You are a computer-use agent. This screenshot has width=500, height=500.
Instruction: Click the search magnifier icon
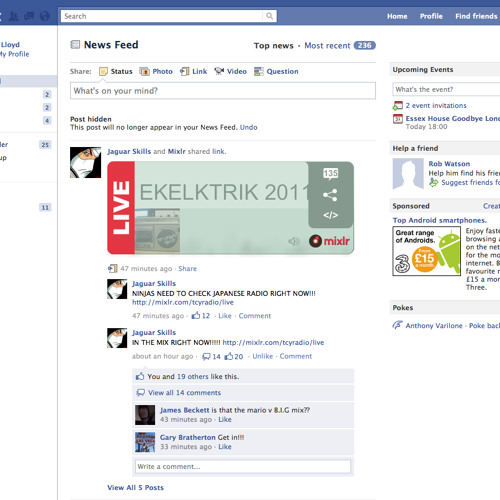click(x=269, y=16)
